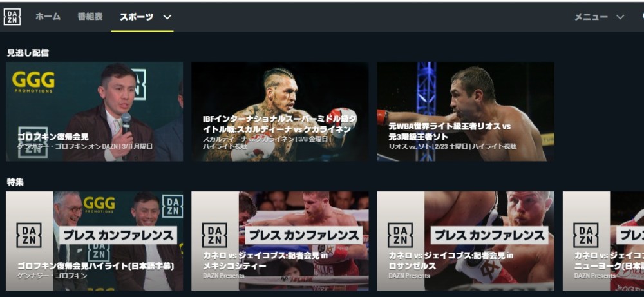Viewport: 644px width, 297px height.
Task: Open the ホーム tab
Action: tap(48, 17)
